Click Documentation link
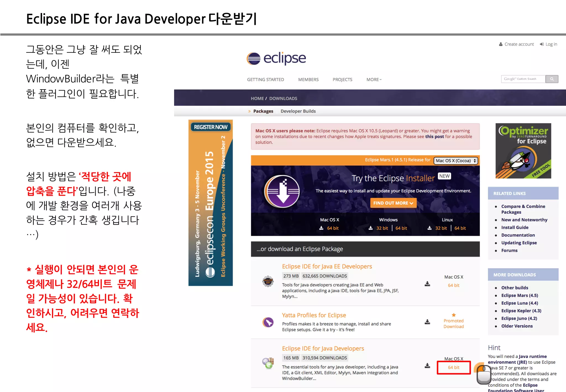Image resolution: width=566 pixels, height=392 pixels. coord(518,235)
